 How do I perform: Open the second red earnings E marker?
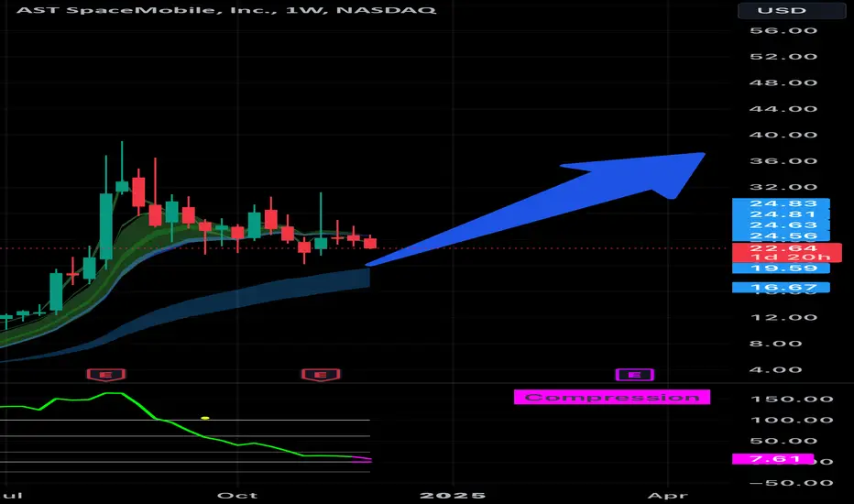[x=321, y=375]
